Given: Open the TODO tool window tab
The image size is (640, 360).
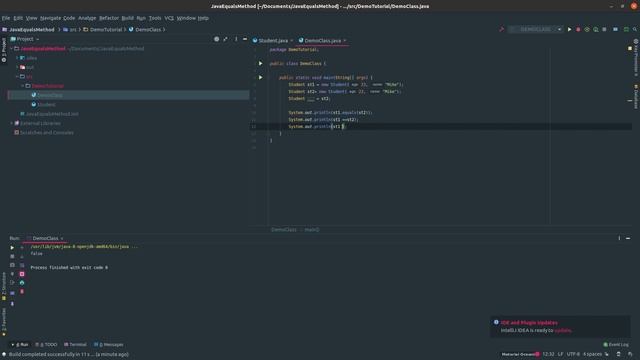Looking at the screenshot, I should click(46, 345).
